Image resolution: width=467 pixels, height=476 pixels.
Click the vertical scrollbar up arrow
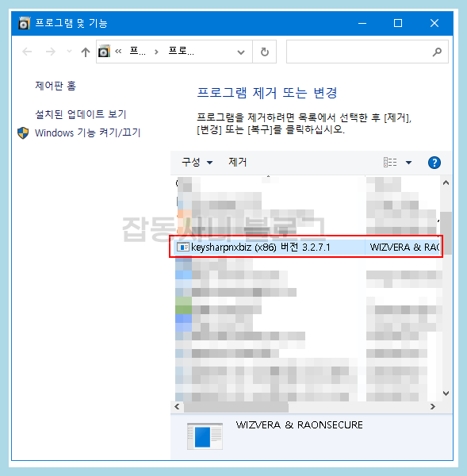point(446,182)
